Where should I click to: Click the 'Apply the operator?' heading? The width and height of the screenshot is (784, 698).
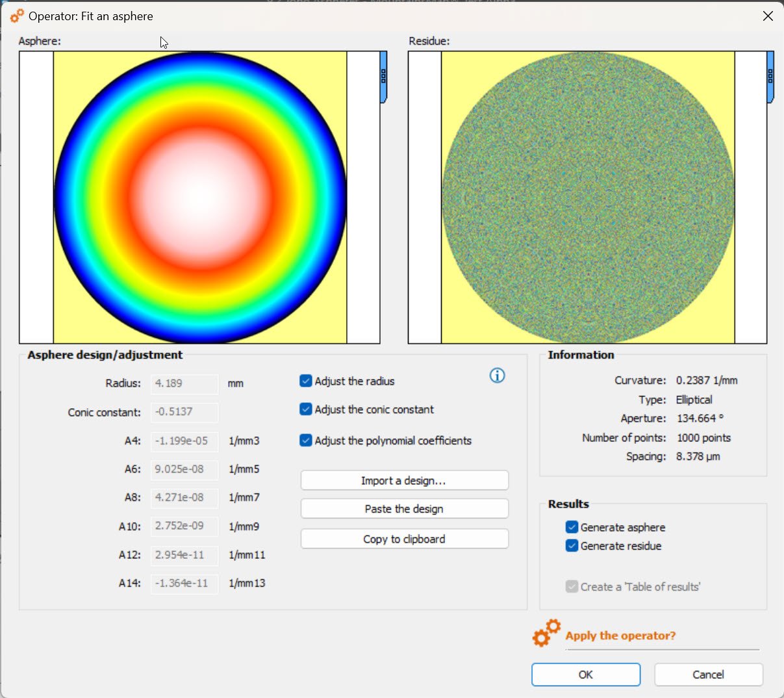coord(620,636)
